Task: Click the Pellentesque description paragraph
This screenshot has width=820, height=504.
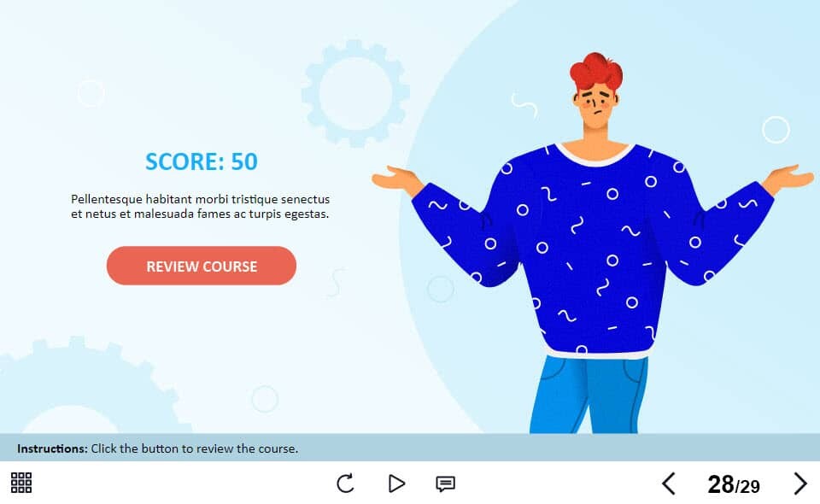Action: (x=200, y=207)
